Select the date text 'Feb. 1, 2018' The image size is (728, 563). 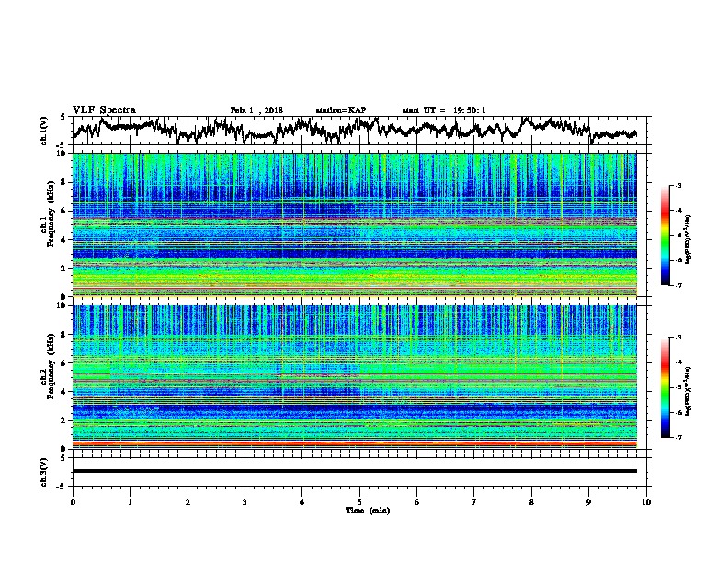click(256, 110)
